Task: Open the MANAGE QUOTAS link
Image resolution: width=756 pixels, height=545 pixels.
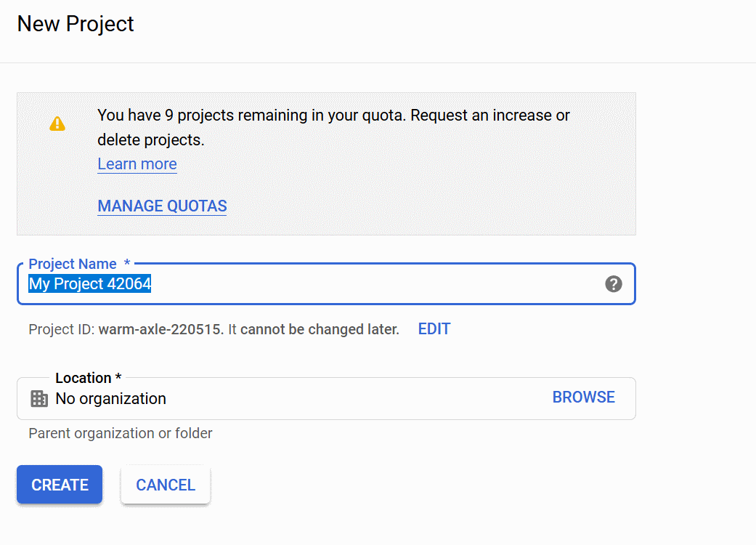Action: click(x=162, y=206)
